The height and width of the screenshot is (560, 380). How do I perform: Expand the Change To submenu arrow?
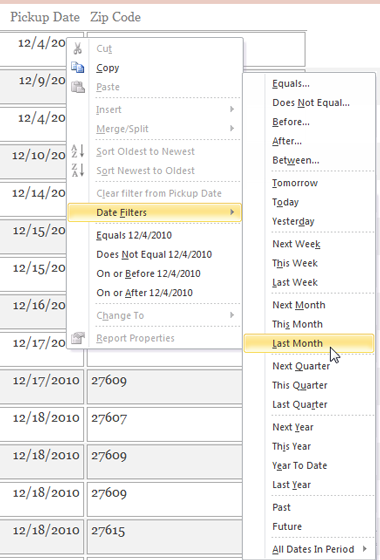click(x=232, y=315)
